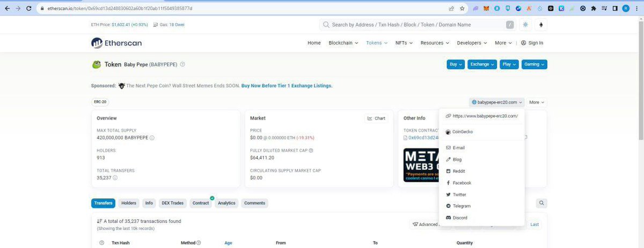
Task: Switch to the Comments tab
Action: 254,203
